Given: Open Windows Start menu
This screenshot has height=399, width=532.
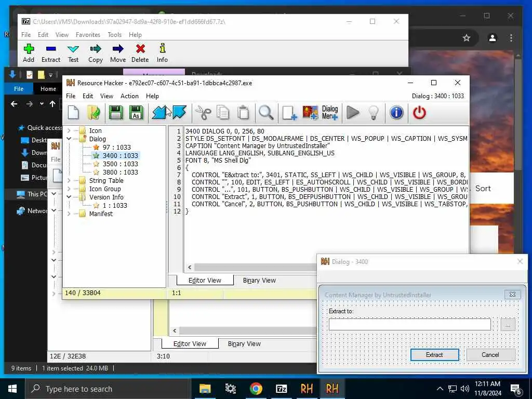Looking at the screenshot, I should click(x=12, y=389).
